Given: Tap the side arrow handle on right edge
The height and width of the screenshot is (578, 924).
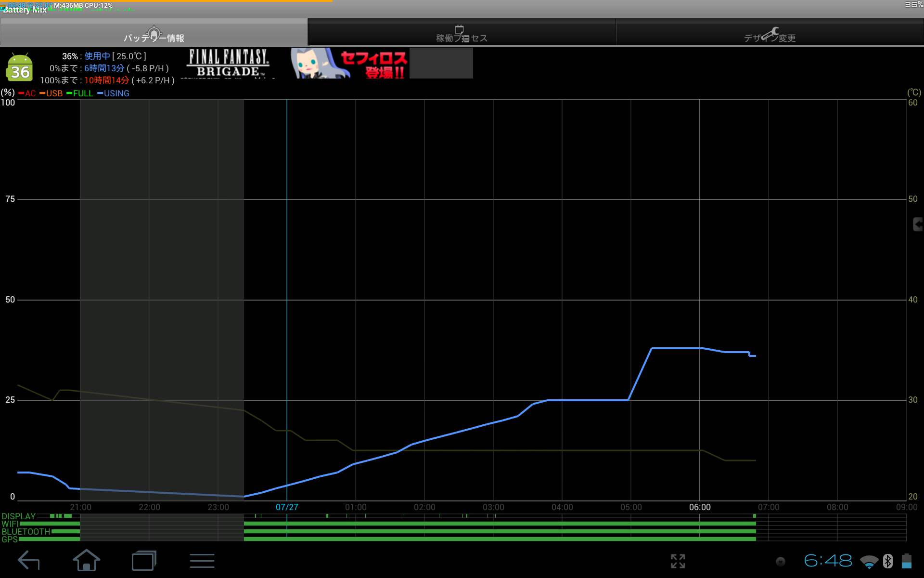Looking at the screenshot, I should point(918,224).
